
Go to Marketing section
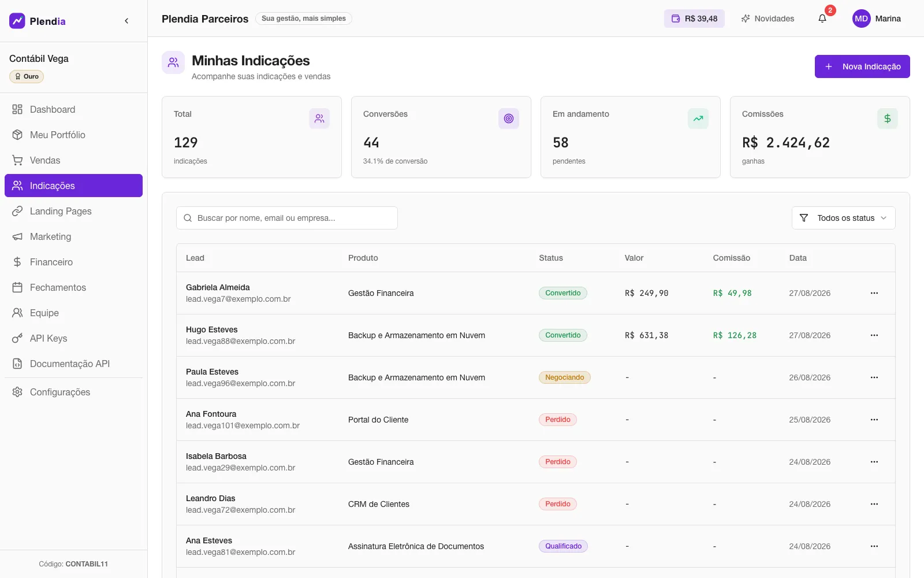(x=73, y=236)
